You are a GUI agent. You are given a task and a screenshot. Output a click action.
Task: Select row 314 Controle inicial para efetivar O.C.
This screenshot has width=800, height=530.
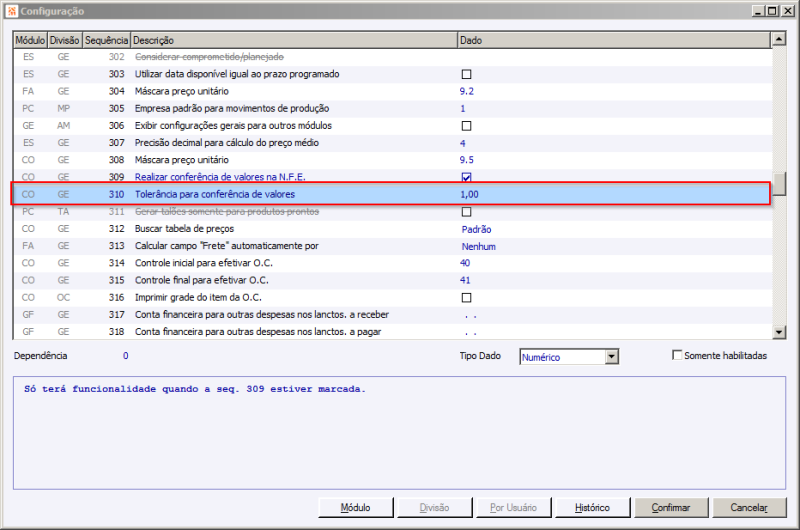(392, 263)
